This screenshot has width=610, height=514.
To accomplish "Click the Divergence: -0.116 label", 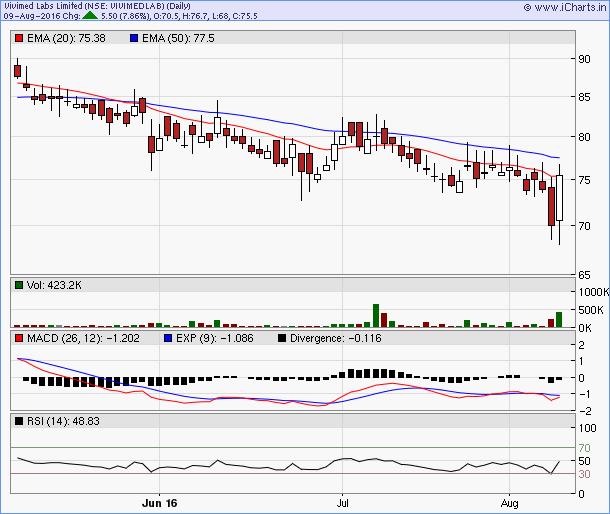I will click(x=336, y=338).
